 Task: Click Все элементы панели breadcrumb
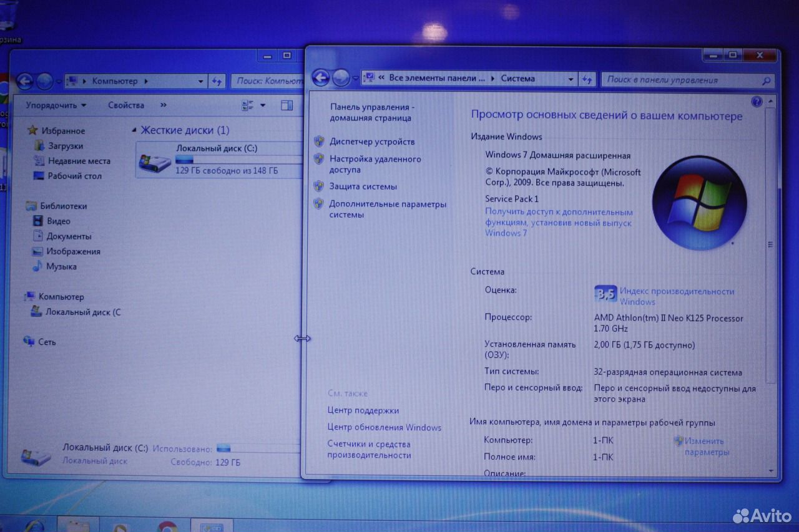(x=436, y=79)
